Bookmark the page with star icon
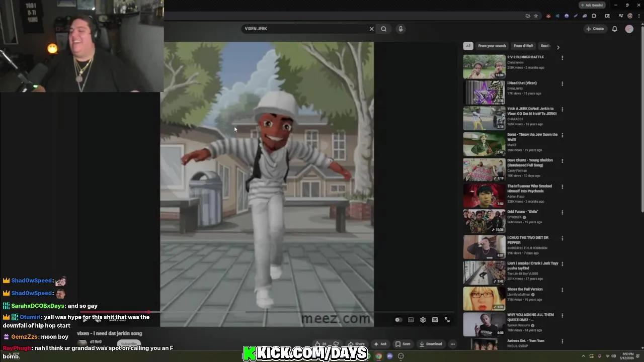644x362 pixels. (x=536, y=16)
